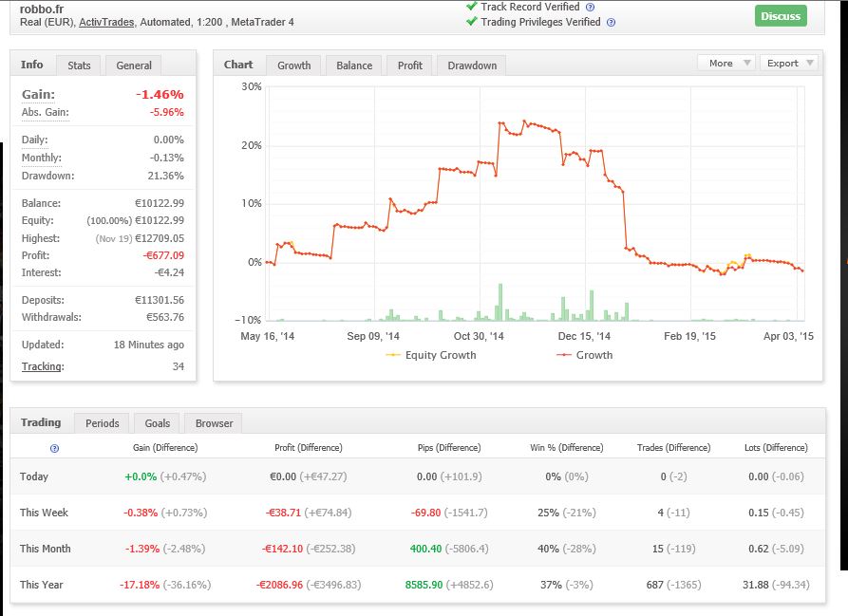Click the Gain label in Info panel
Viewport: 848px width, 616px height.
(38, 95)
